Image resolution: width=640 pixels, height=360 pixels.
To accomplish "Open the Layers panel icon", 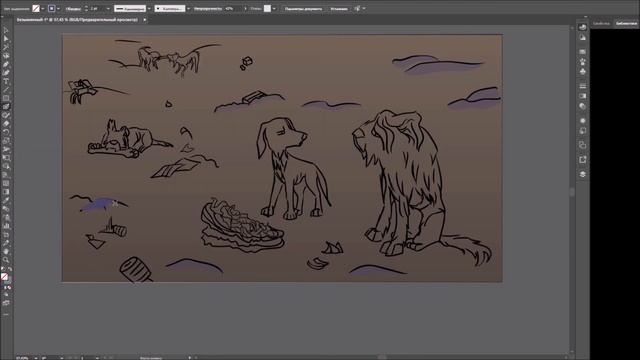I will pos(582,174).
